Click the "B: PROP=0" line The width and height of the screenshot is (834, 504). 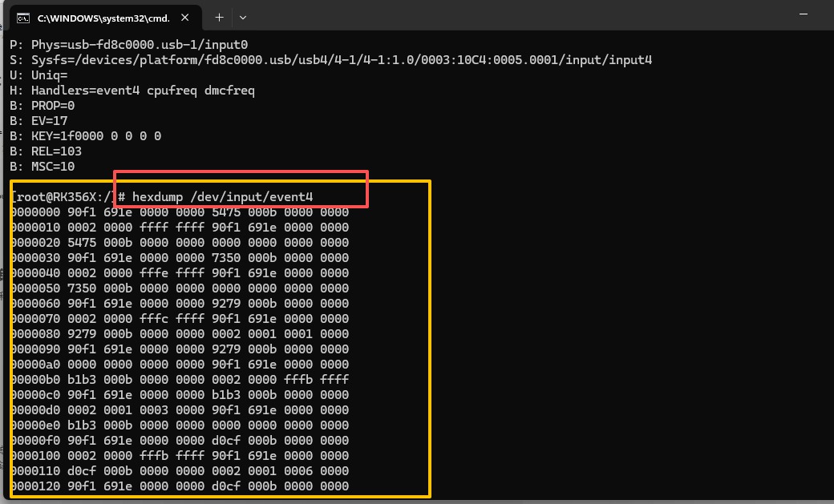pyautogui.click(x=42, y=106)
